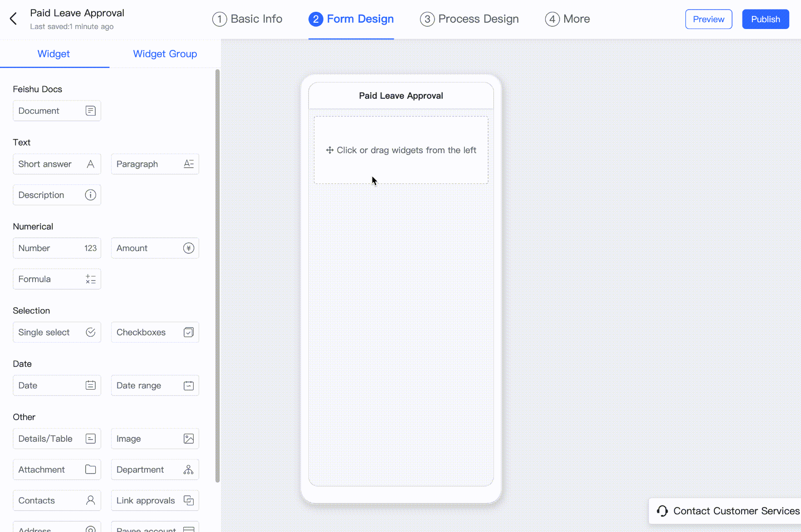Viewport: 801px width, 532px height.
Task: Add the Paragraph widget
Action: pos(155,164)
